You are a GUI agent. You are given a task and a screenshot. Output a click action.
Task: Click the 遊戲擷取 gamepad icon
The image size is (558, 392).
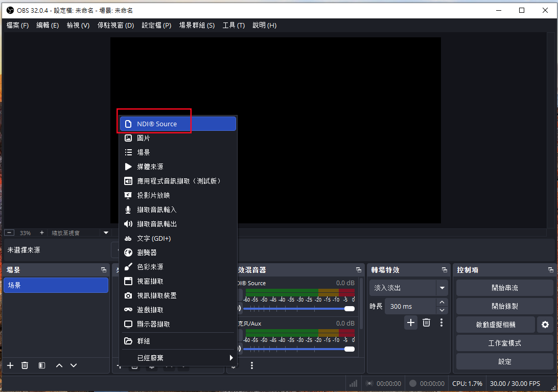(x=128, y=310)
